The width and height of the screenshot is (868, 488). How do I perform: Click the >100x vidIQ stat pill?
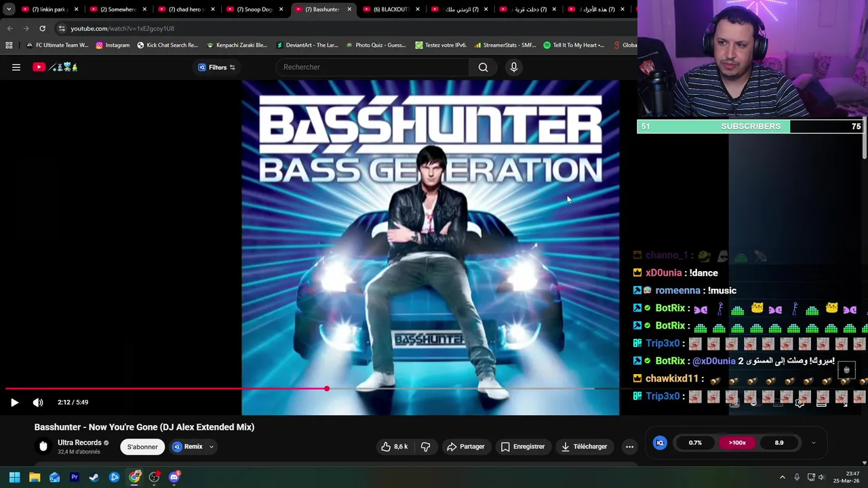point(737,443)
